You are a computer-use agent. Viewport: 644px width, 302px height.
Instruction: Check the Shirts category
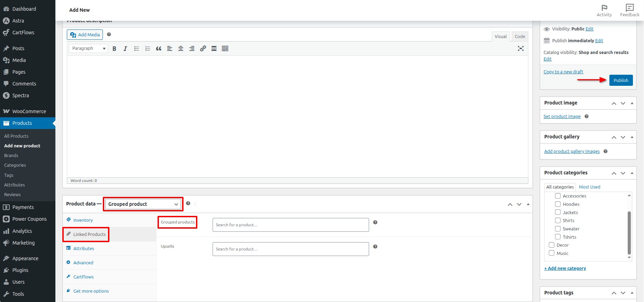558,220
